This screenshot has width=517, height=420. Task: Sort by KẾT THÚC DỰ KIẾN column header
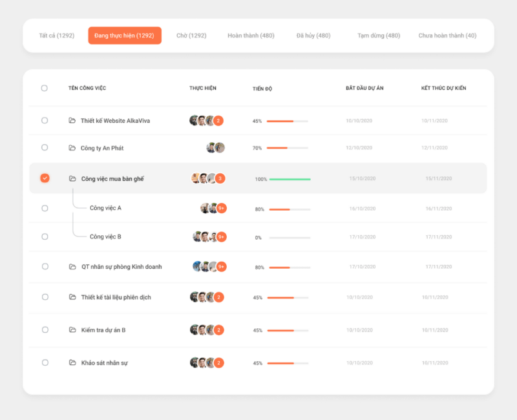(x=443, y=88)
